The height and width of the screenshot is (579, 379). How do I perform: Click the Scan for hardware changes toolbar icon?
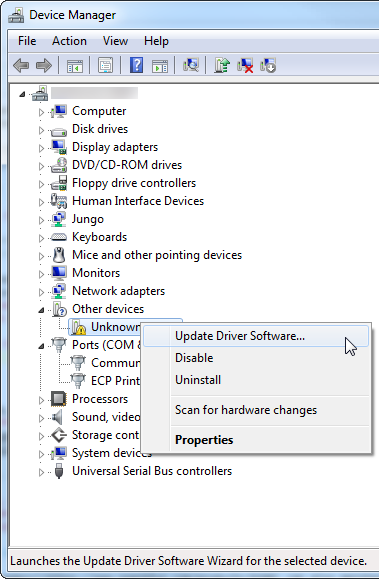(x=191, y=65)
